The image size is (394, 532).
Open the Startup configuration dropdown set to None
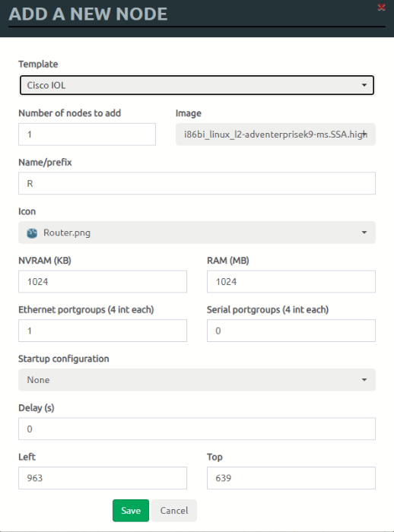click(x=197, y=380)
